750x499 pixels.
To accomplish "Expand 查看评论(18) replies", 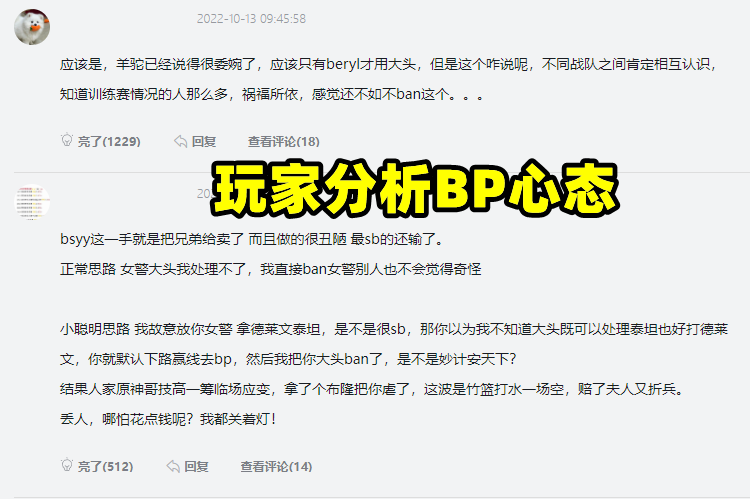I will click(284, 142).
